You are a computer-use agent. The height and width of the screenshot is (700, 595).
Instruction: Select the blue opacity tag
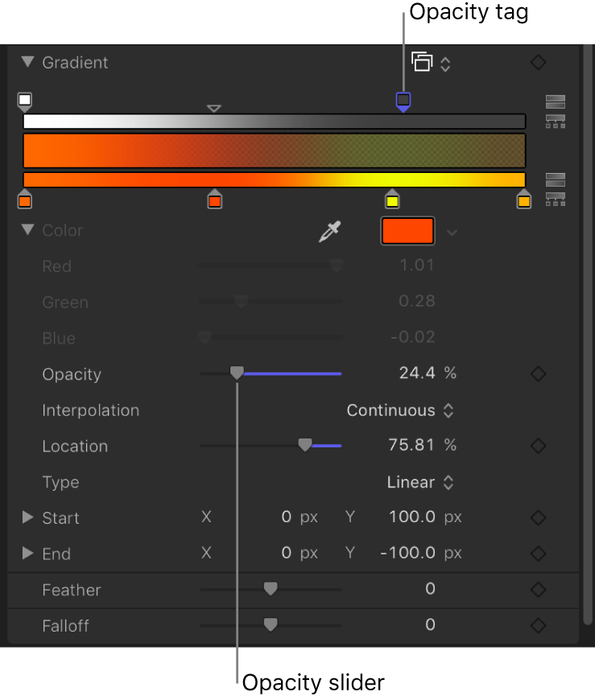pos(403,101)
